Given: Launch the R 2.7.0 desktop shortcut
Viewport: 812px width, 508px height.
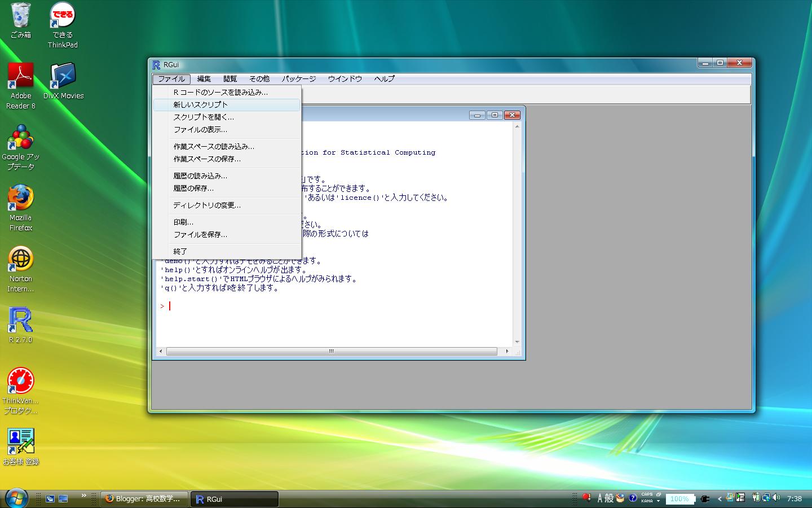Looking at the screenshot, I should click(x=21, y=325).
